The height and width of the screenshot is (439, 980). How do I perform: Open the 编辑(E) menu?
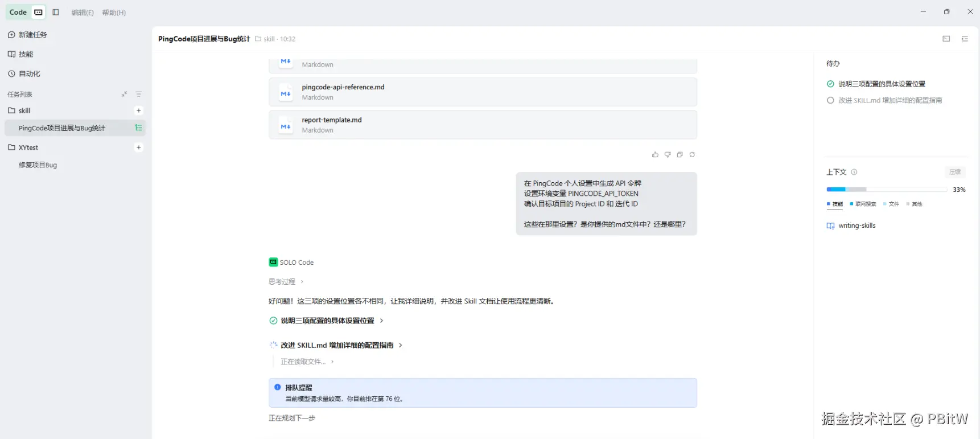coord(83,13)
